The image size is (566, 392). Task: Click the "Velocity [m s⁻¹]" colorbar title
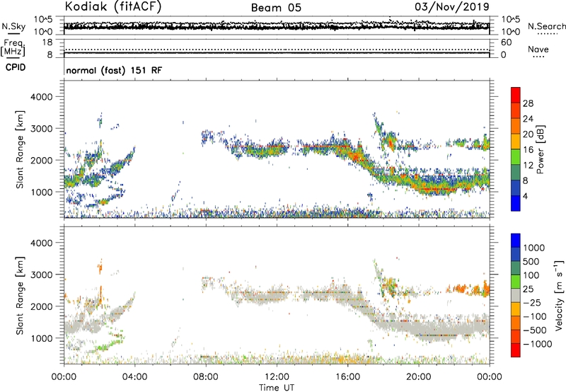pos(559,295)
